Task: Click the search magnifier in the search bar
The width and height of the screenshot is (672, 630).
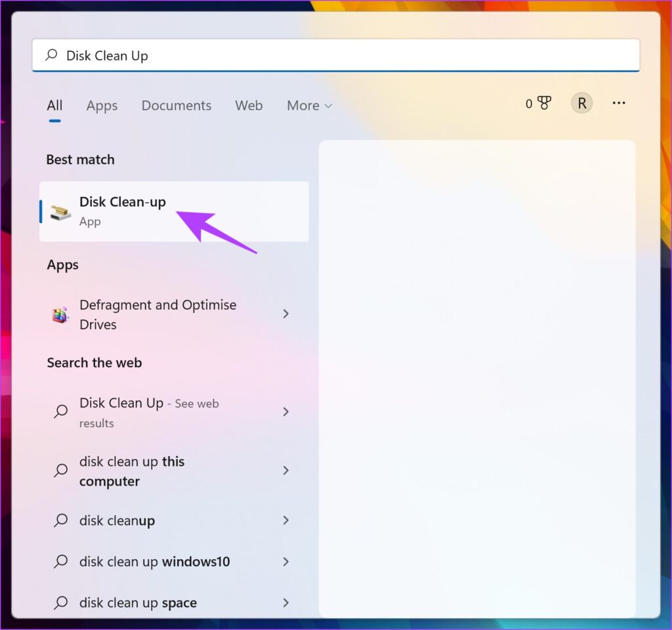Action: click(x=51, y=55)
